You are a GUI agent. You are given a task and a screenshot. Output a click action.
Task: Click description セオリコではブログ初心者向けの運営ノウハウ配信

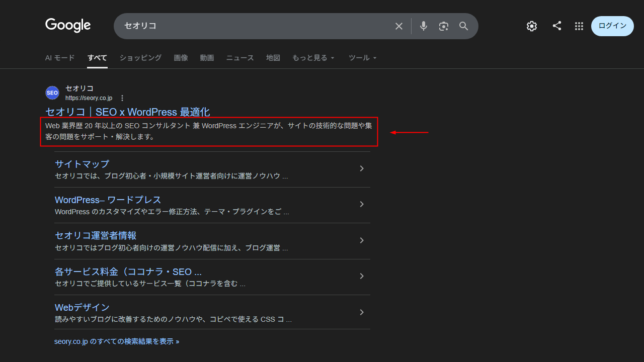pyautogui.click(x=172, y=248)
